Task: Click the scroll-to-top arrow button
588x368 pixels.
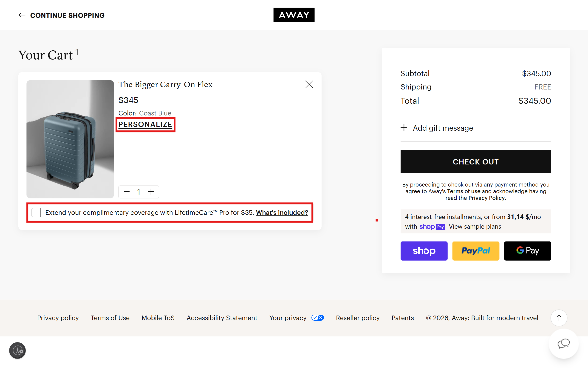Action: 559,318
